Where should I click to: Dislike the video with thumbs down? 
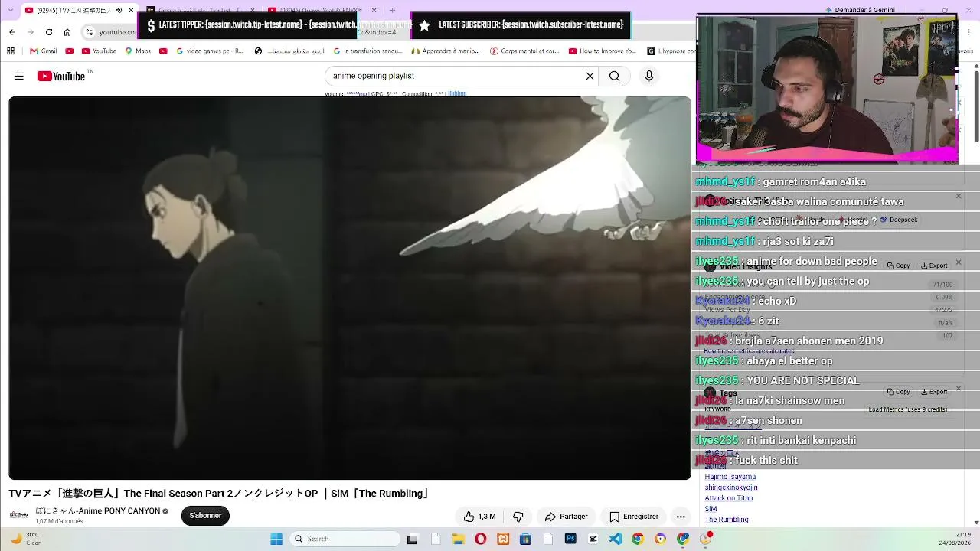(518, 517)
